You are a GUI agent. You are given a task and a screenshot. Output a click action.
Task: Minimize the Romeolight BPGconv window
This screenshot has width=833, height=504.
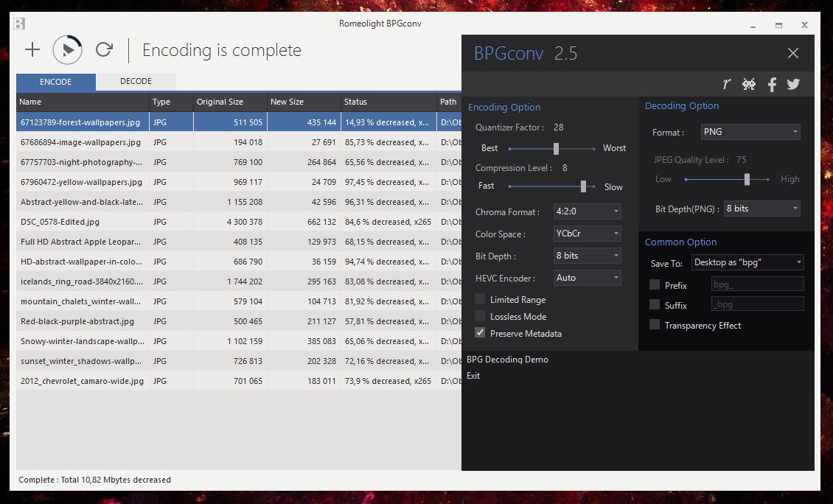pyautogui.click(x=753, y=25)
